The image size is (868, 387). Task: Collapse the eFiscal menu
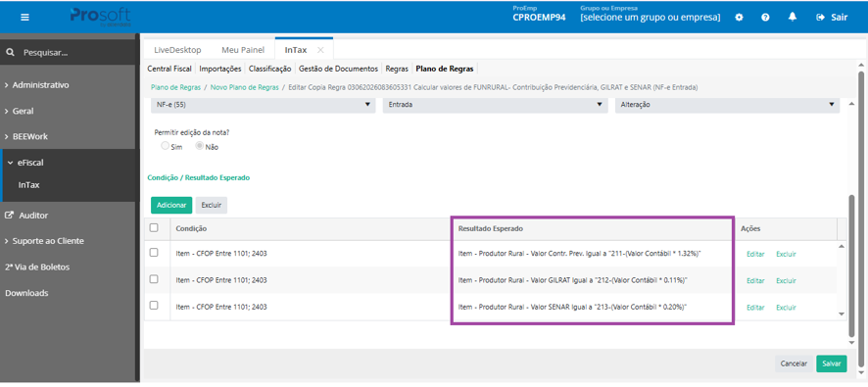[x=25, y=163]
